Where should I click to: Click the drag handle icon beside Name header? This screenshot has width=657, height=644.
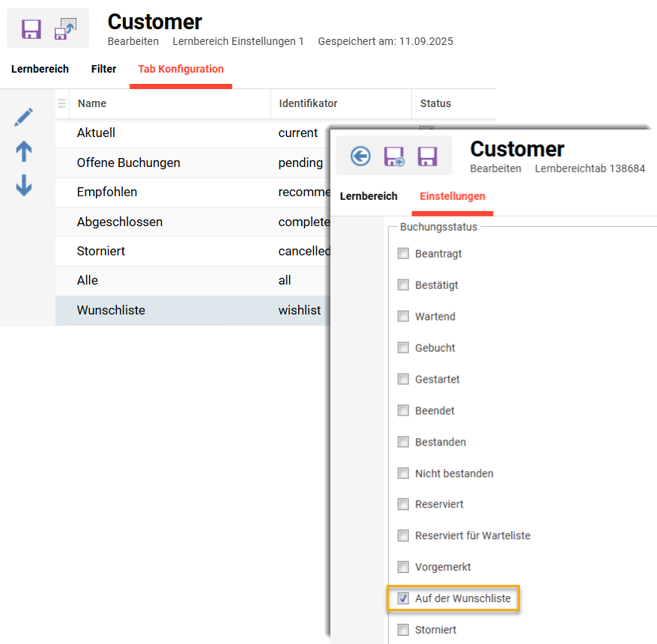coord(61,103)
